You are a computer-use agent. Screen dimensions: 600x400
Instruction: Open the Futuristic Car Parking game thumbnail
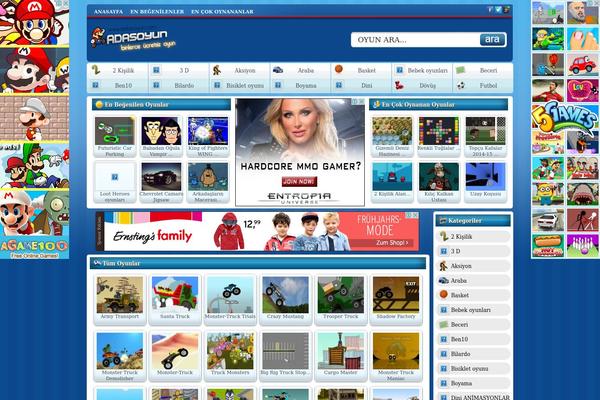(115, 131)
